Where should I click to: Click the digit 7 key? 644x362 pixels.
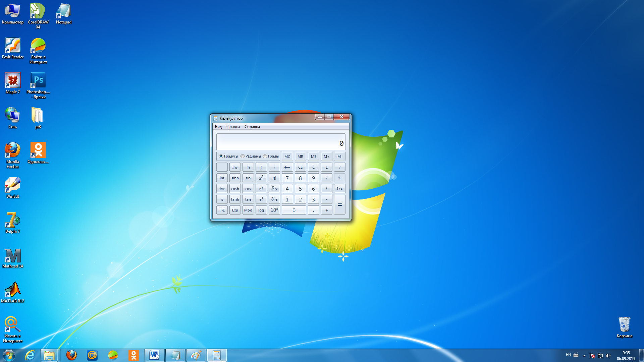click(x=287, y=178)
